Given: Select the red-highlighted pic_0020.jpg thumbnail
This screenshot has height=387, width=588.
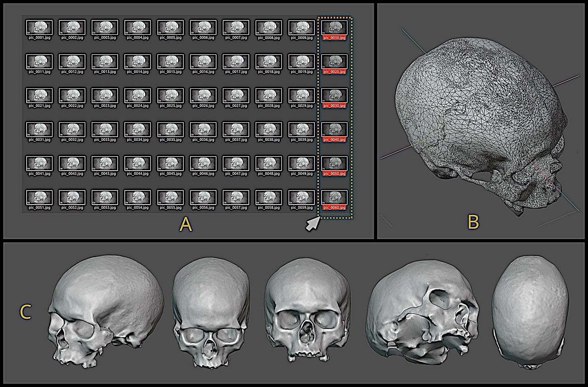Looking at the screenshot, I should tap(334, 62).
